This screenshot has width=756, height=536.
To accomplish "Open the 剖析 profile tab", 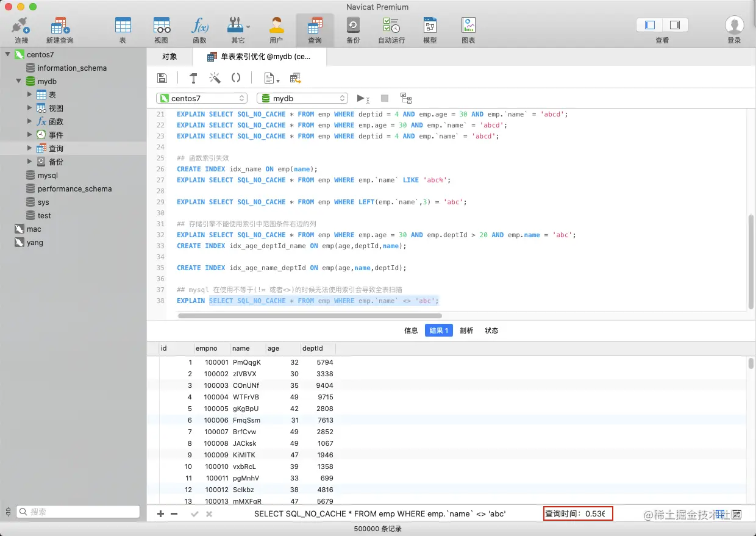I will point(466,331).
